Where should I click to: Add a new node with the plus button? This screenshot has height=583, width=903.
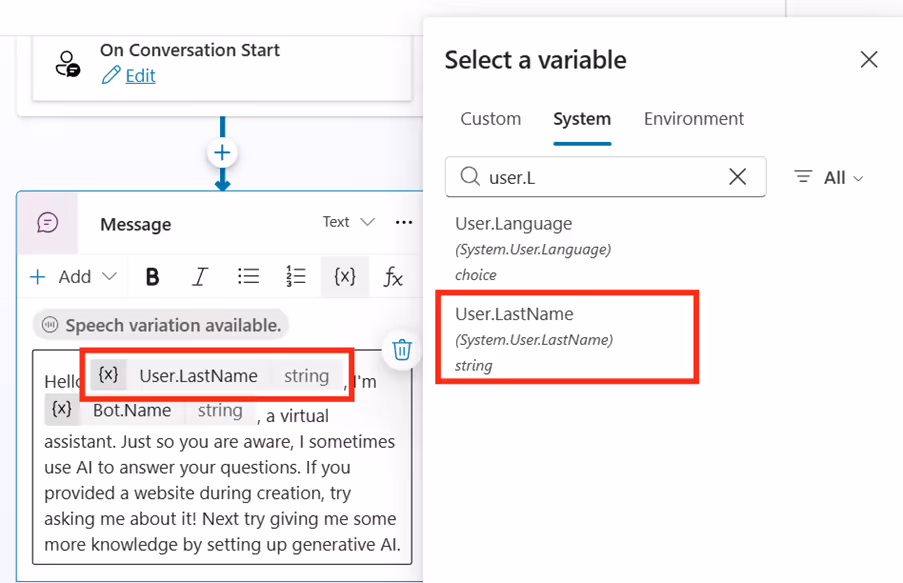(x=221, y=152)
